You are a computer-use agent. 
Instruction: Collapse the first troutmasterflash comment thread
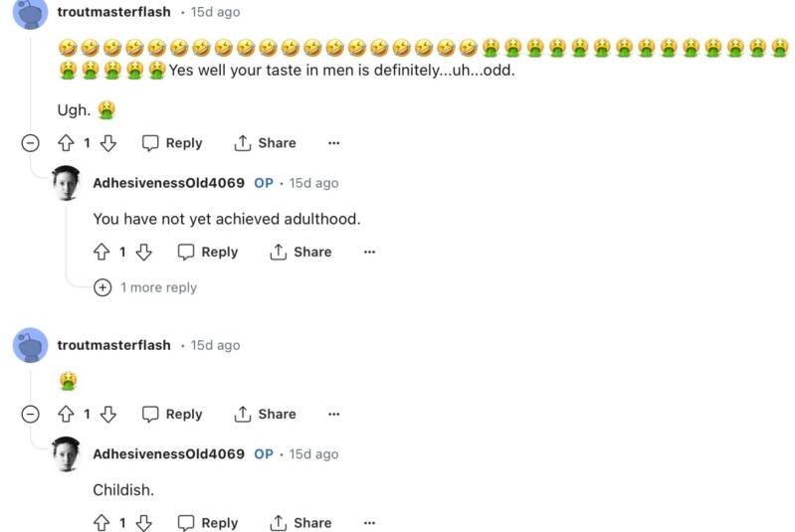[31, 143]
